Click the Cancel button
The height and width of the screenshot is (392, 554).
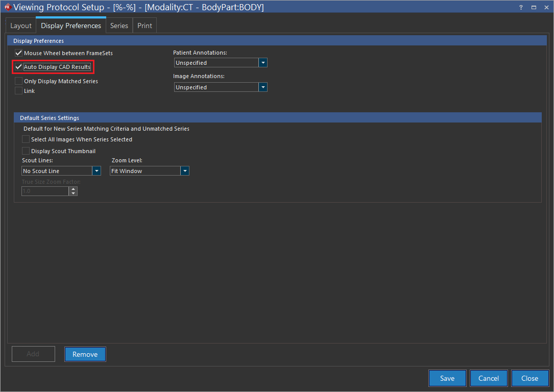click(x=489, y=378)
